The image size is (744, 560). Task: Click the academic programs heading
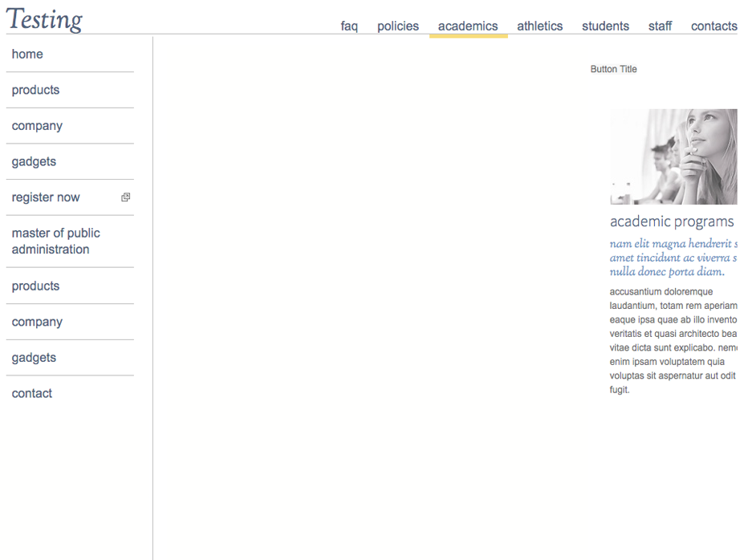pyautogui.click(x=671, y=221)
